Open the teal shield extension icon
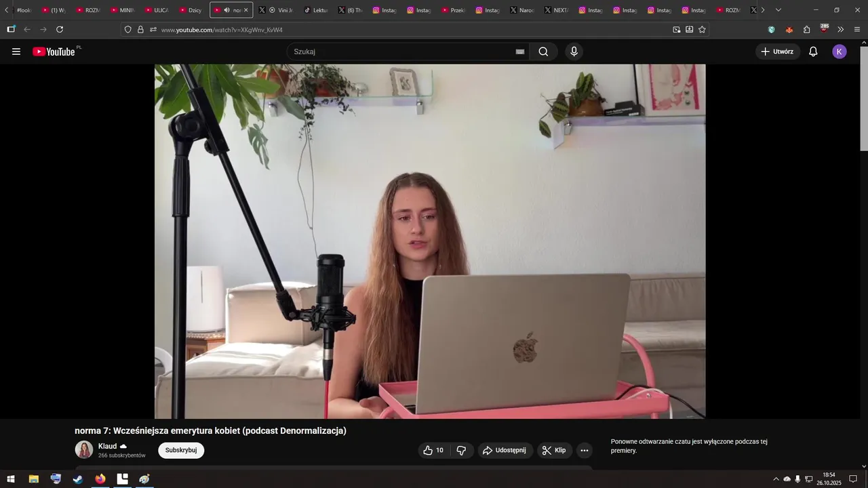The image size is (868, 488). click(x=772, y=30)
